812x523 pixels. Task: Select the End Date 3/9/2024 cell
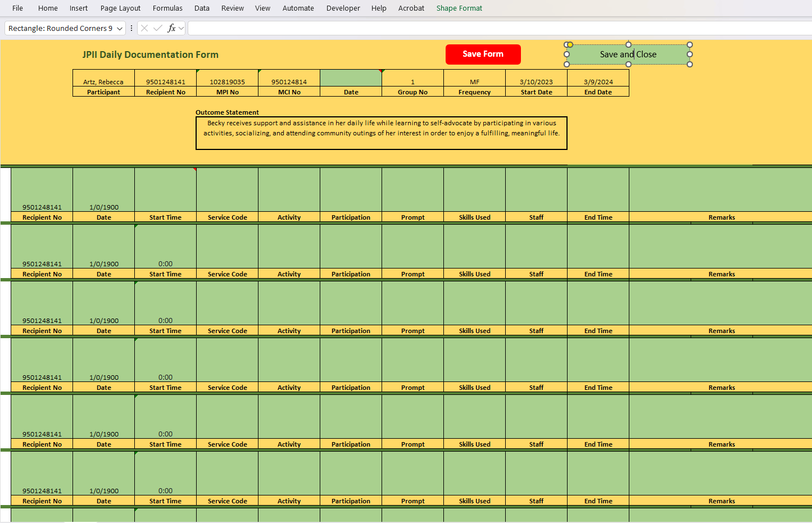598,78
